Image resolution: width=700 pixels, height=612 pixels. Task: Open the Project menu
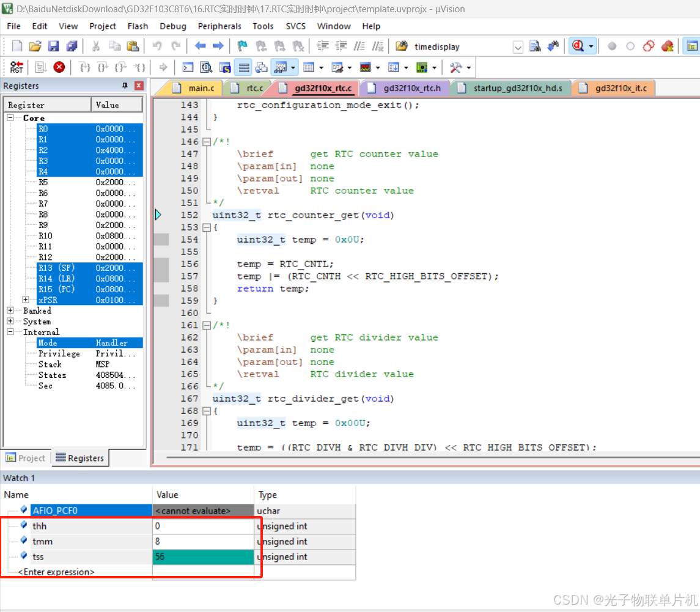pyautogui.click(x=103, y=26)
